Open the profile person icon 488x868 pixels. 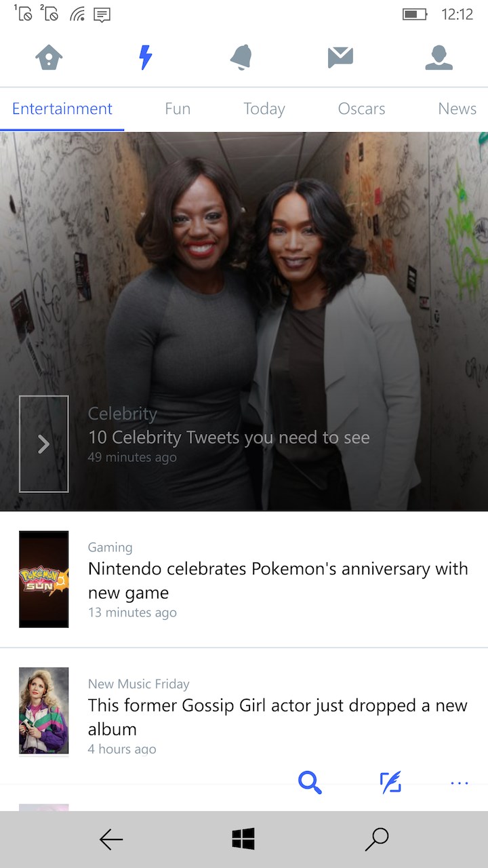click(439, 58)
